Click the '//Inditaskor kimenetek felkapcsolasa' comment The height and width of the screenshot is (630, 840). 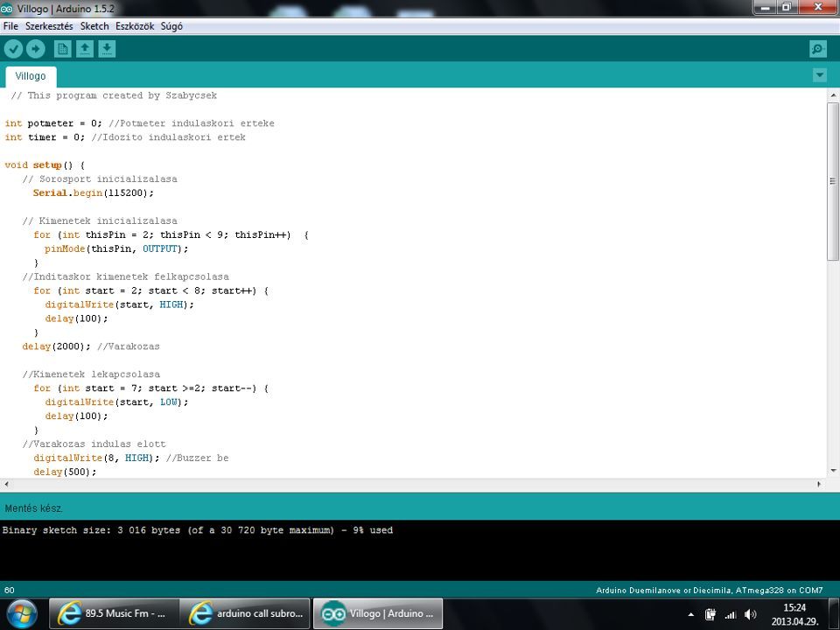pyautogui.click(x=125, y=276)
